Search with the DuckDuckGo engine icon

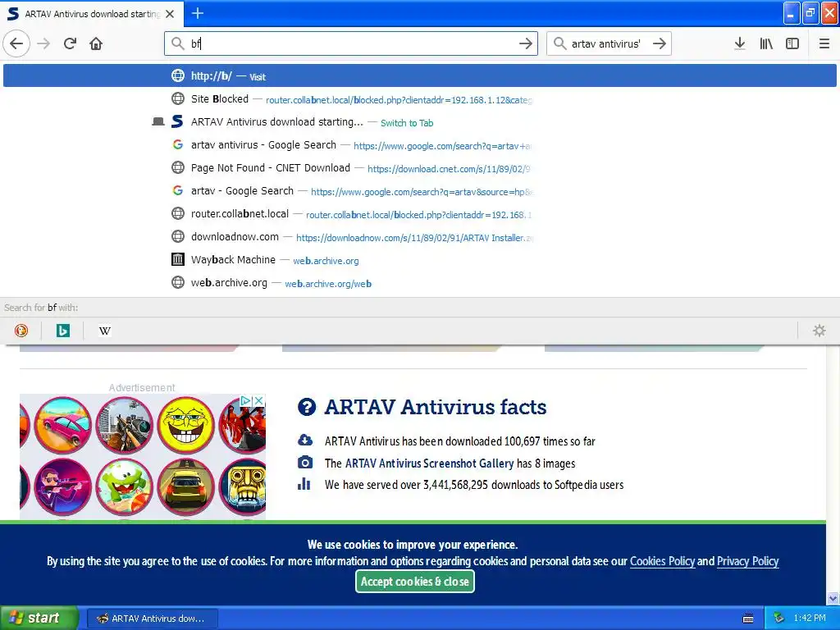click(x=21, y=331)
